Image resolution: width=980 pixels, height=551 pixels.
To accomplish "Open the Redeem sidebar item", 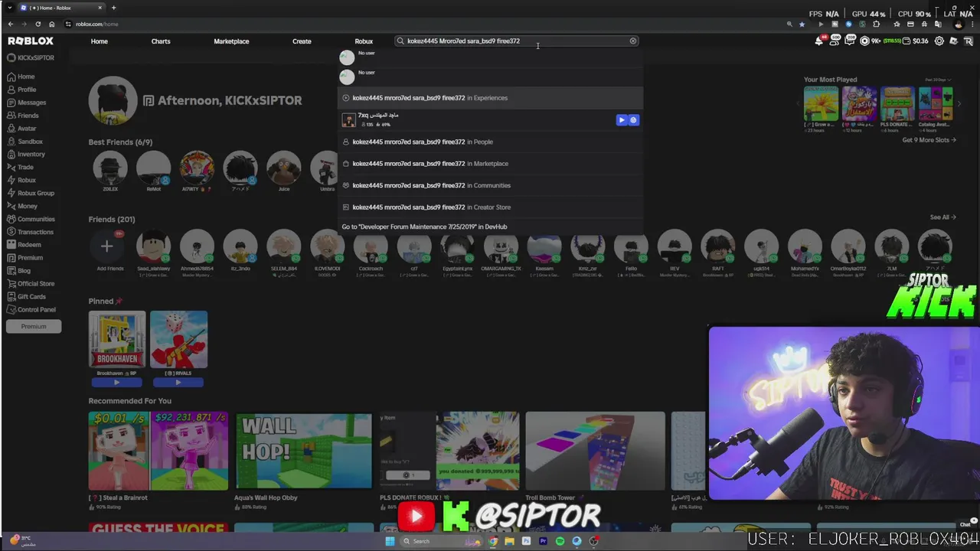I will pos(24,245).
